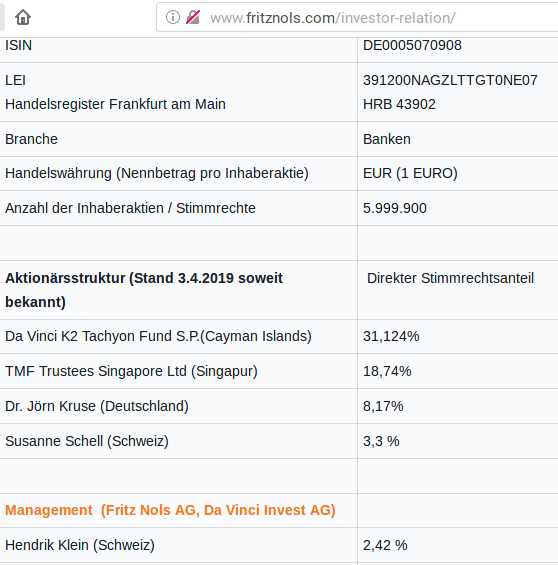The height and width of the screenshot is (565, 558).
Task: Click EUR (1 EURO) value
Action: coord(410,173)
